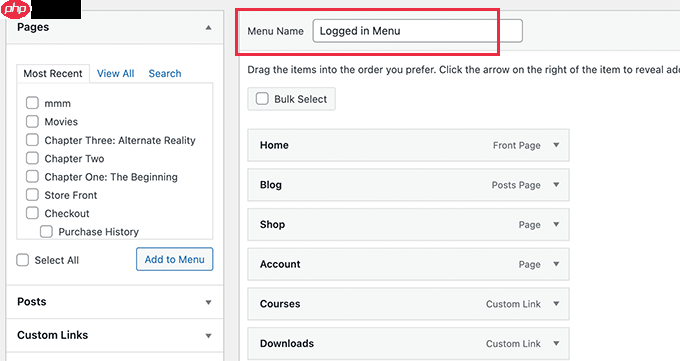680x361 pixels.
Task: Open Courses custom link arrow
Action: click(x=556, y=304)
